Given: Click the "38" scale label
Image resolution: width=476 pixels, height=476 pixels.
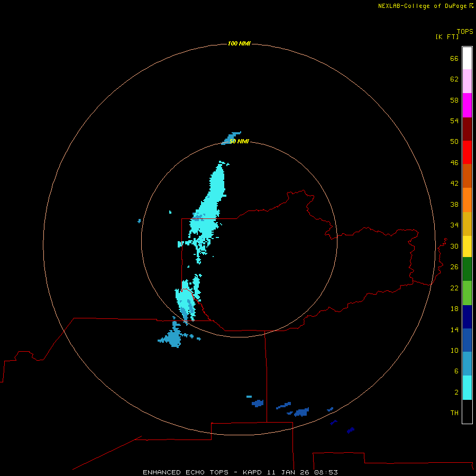Looking at the screenshot, I should 454,205.
